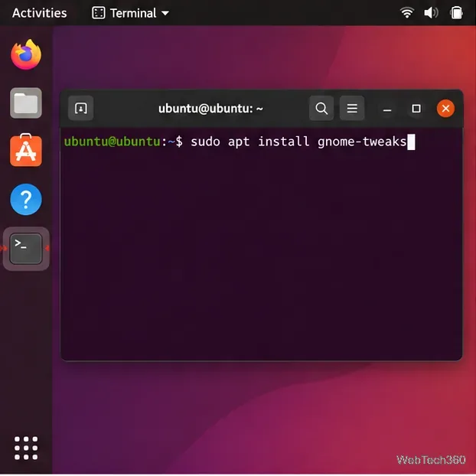Click the Terminal icon in the dock
476x476 pixels.
click(x=26, y=249)
